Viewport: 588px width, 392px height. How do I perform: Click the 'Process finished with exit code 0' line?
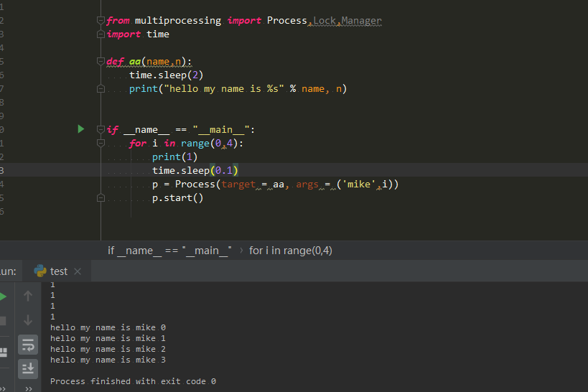click(133, 381)
